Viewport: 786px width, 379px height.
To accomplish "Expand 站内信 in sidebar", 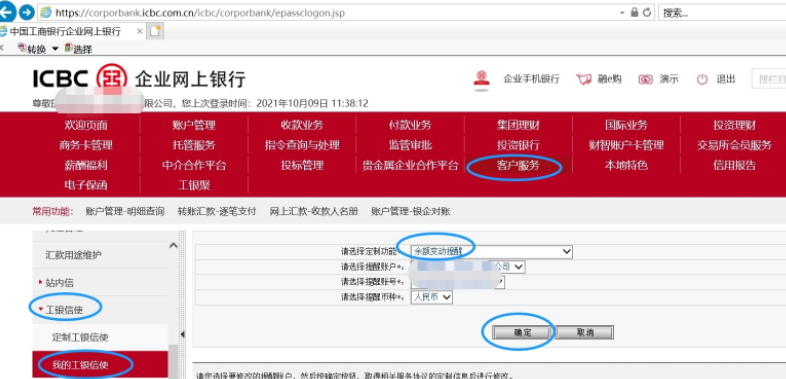I will pos(59,283).
